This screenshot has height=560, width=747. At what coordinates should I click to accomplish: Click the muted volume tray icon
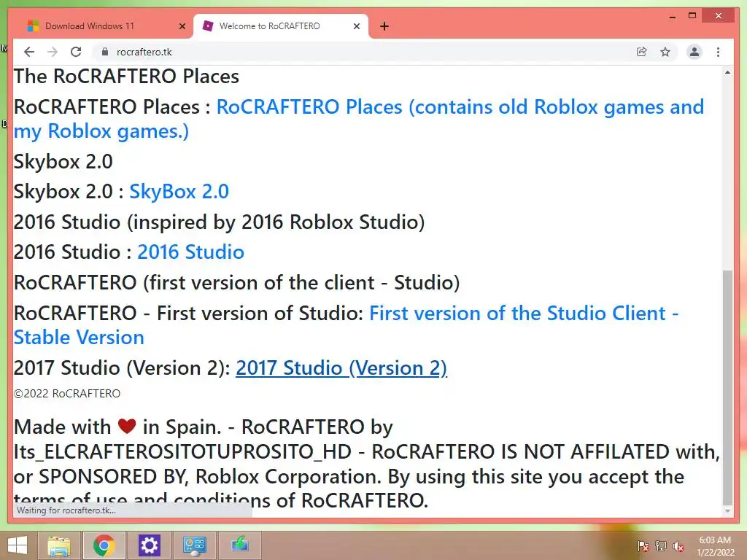678,546
